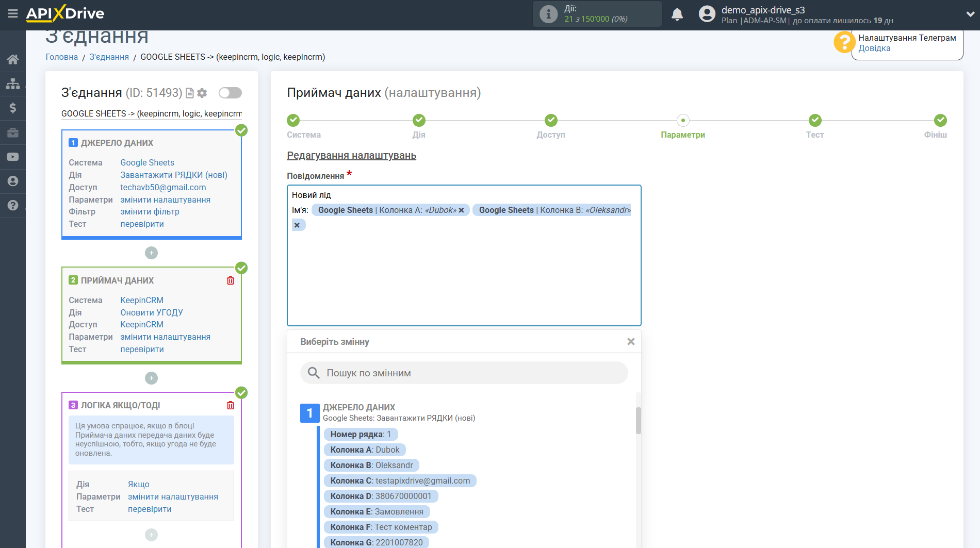Open Оновити УГОДУ action link
This screenshot has width=980, height=548.
coord(152,312)
